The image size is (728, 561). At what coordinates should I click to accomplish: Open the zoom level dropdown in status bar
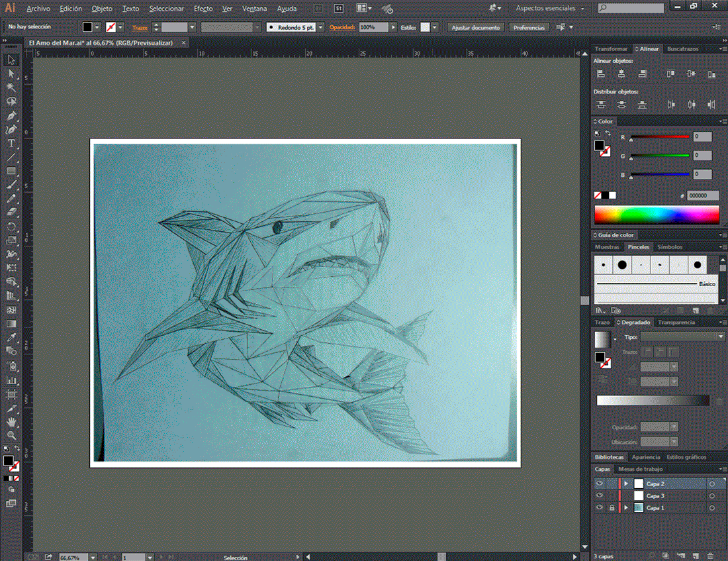pos(93,557)
